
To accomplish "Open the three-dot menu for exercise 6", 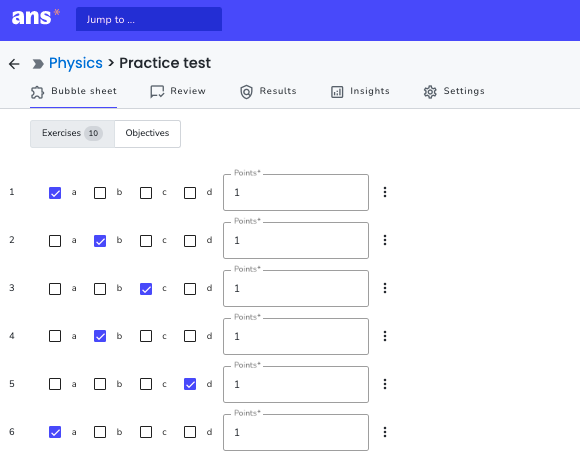I will (385, 432).
